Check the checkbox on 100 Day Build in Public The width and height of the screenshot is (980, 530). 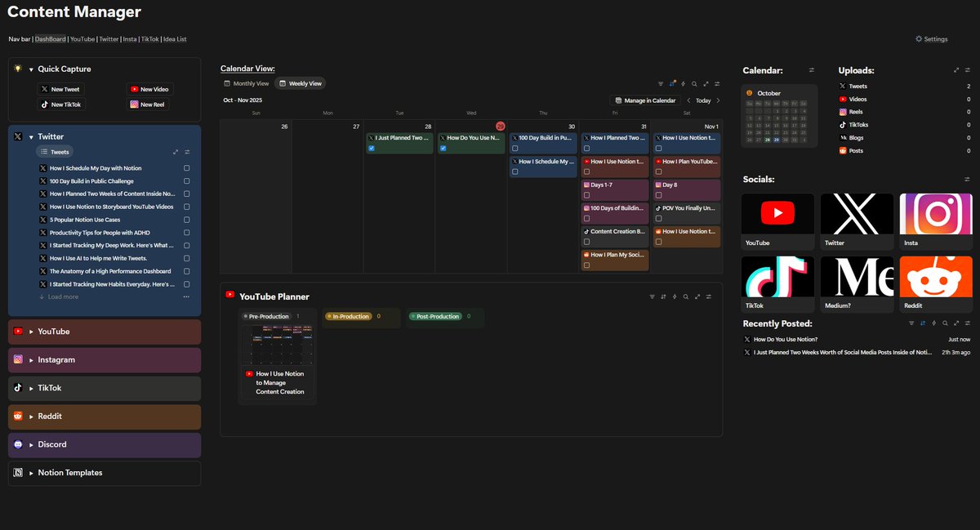(x=186, y=180)
